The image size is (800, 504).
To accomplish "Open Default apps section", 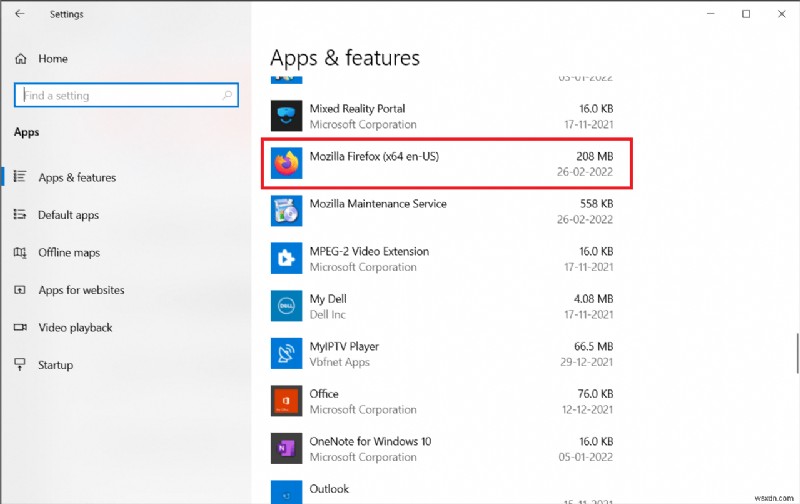I will click(68, 215).
